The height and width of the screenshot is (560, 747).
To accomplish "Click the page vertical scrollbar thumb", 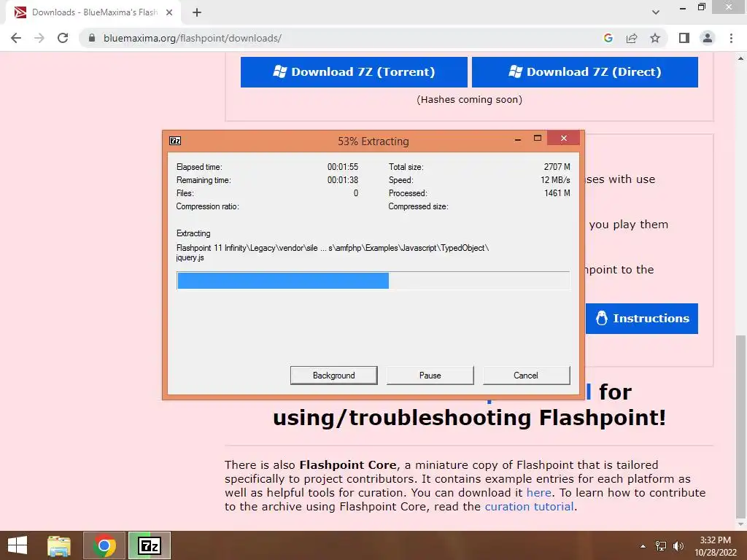I will pyautogui.click(x=740, y=426).
